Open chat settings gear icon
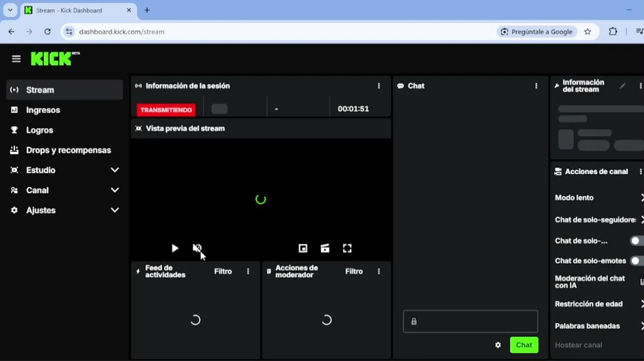This screenshot has width=644, height=361. [x=498, y=345]
